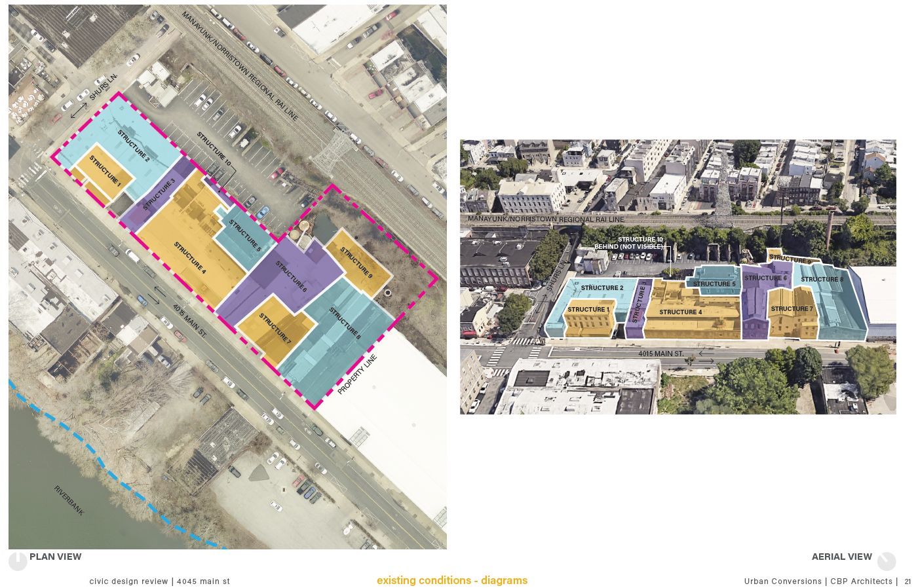Click the Urban Conversions | CBP Architects credit

click(818, 581)
